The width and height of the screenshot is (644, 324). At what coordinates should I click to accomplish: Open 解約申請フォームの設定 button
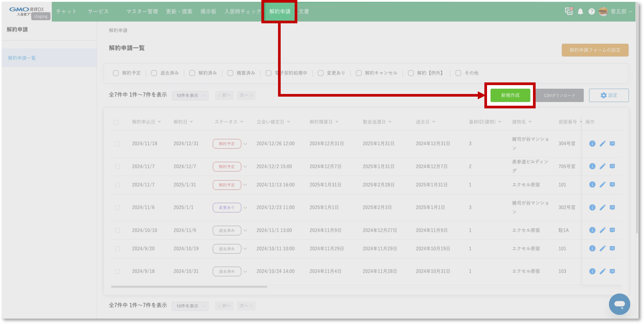(595, 50)
